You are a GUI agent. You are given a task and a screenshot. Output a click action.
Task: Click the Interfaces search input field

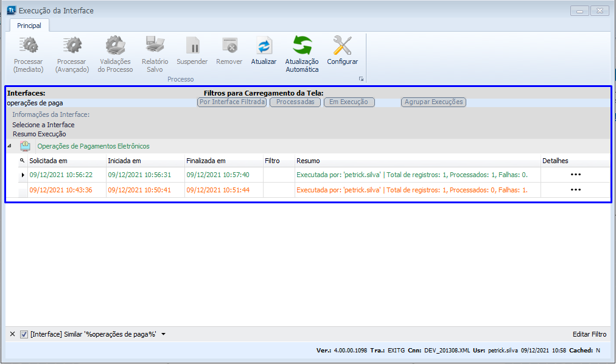[97, 103]
